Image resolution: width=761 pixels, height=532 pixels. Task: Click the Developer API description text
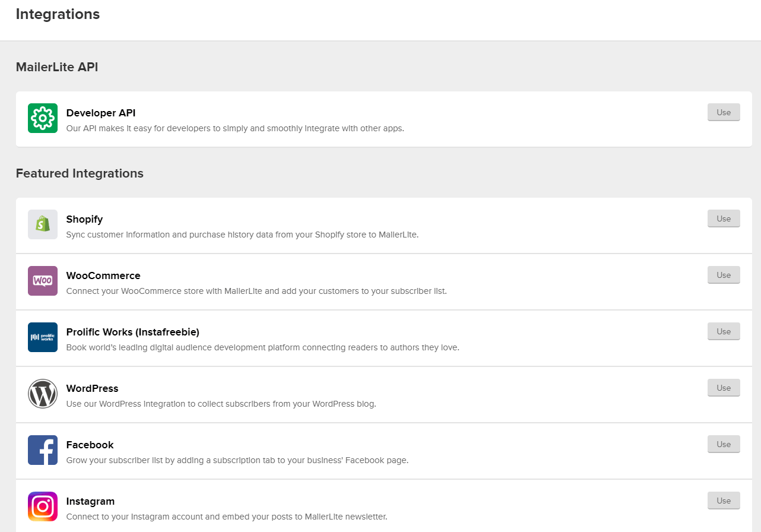click(x=235, y=128)
